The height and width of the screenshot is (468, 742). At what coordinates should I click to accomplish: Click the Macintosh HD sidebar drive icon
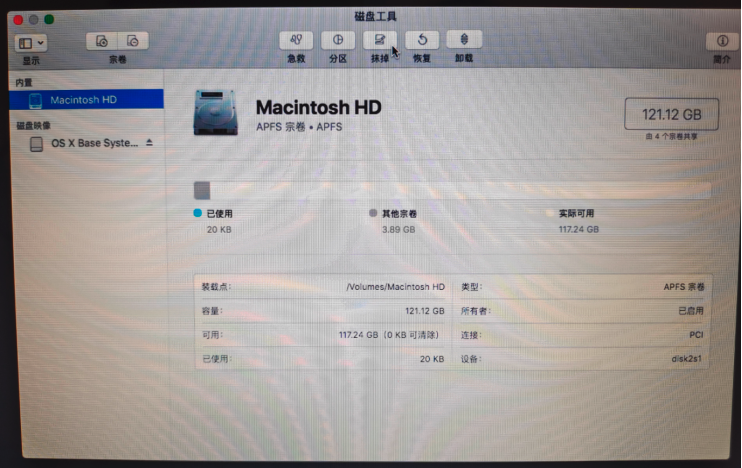tap(35, 100)
